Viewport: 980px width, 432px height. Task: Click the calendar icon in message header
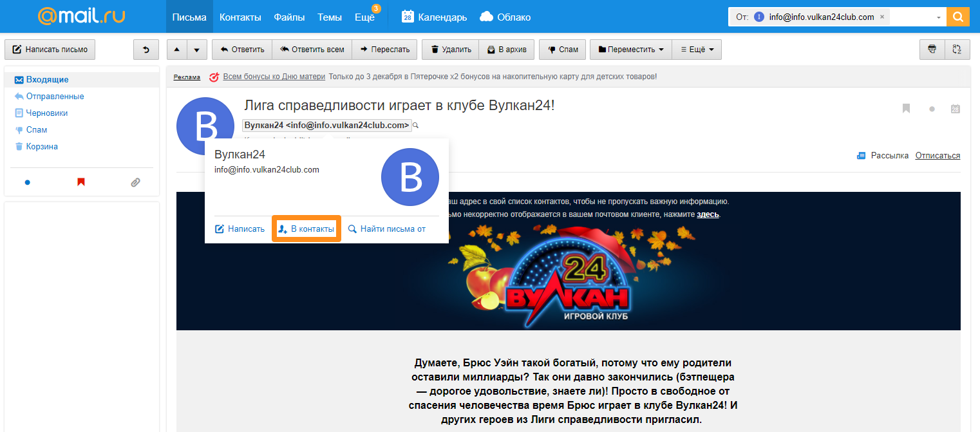956,109
